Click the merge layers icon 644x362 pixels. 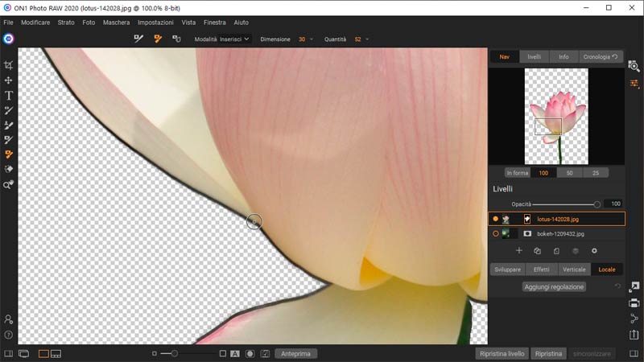pos(576,251)
